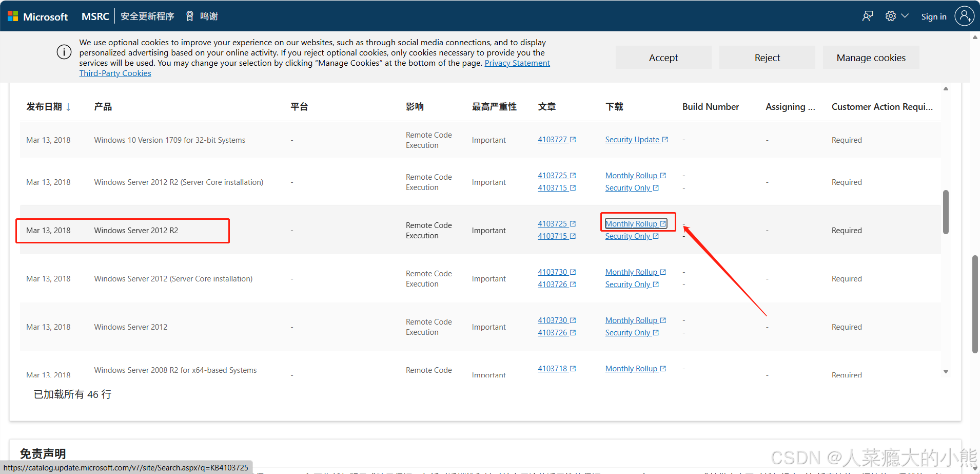This screenshot has width=980, height=474.
Task: Sort by 发布日期 column header
Action: click(x=49, y=107)
